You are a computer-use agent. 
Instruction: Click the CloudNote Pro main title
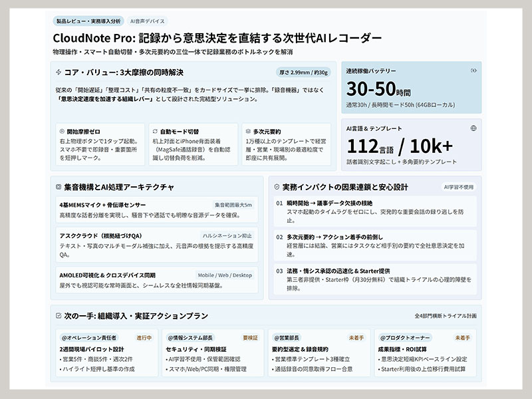217,38
